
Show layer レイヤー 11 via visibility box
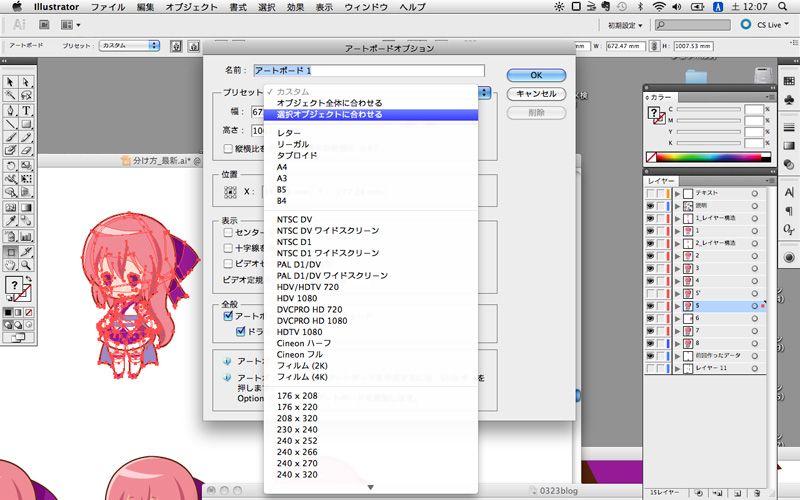coord(650,368)
